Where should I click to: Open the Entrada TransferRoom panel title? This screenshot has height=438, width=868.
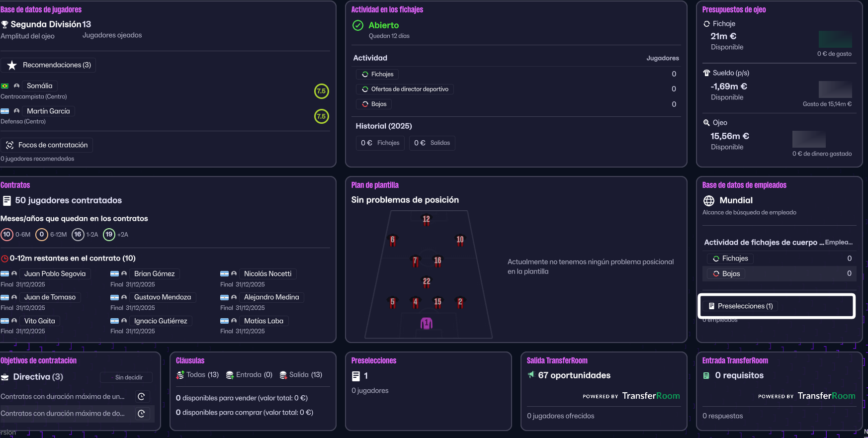[x=735, y=360]
